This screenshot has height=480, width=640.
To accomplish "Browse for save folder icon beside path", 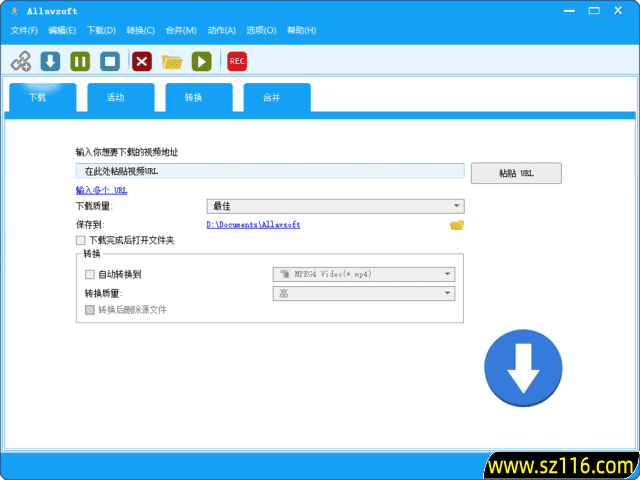I will (457, 225).
